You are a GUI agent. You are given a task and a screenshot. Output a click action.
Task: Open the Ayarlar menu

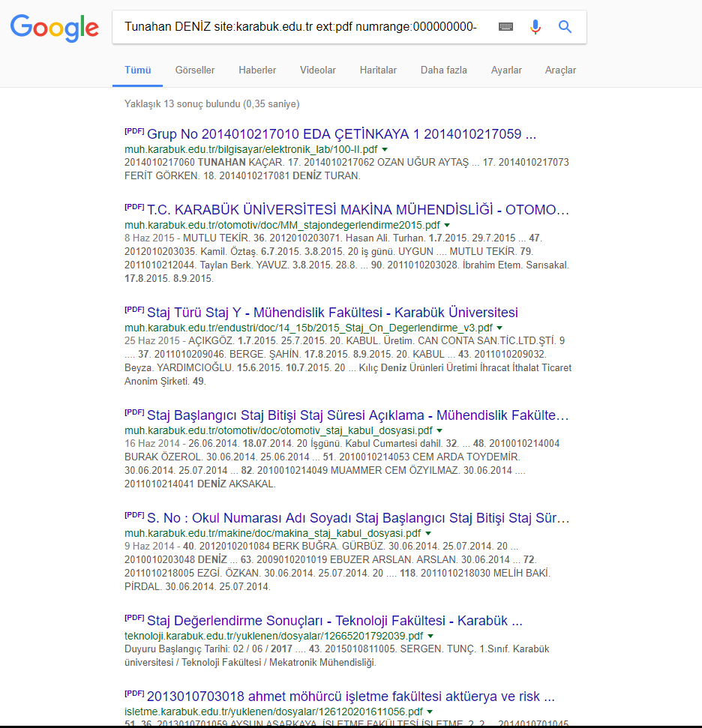(506, 70)
